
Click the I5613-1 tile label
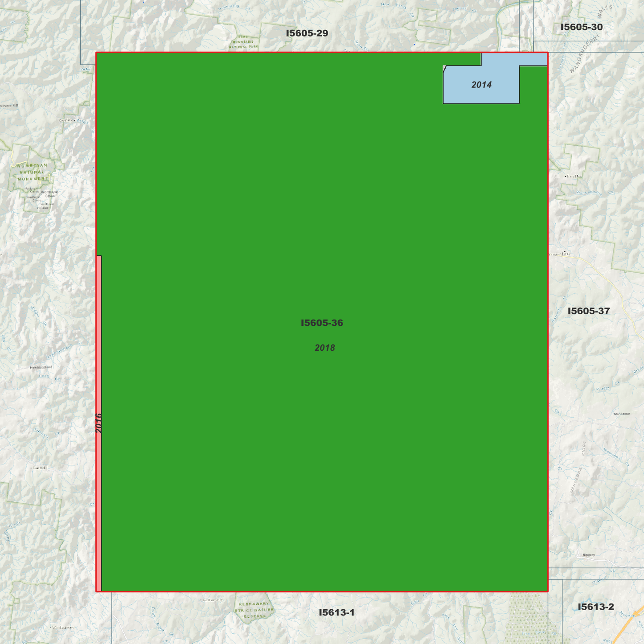tap(336, 612)
